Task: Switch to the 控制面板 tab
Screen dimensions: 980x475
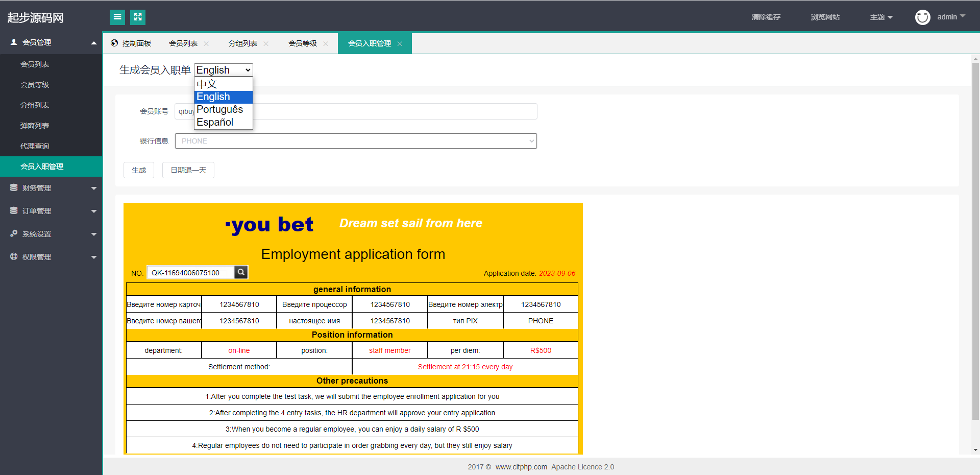Action: [x=132, y=44]
